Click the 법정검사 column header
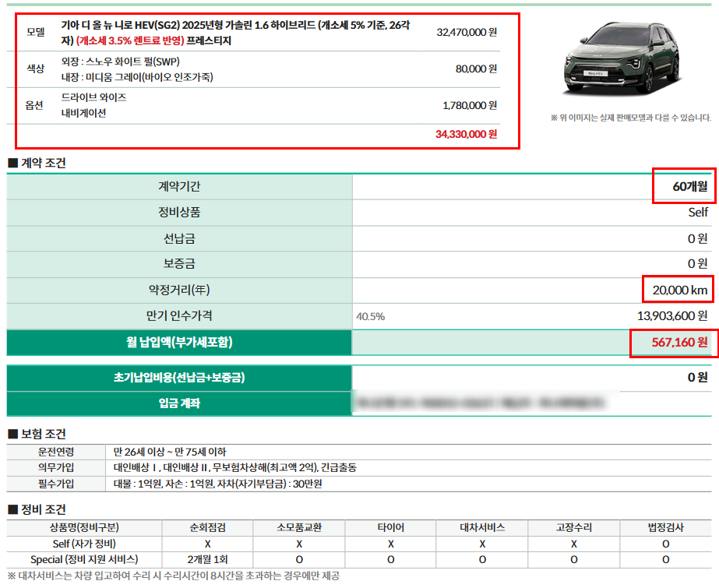This screenshot has height=588, width=719. click(x=666, y=527)
